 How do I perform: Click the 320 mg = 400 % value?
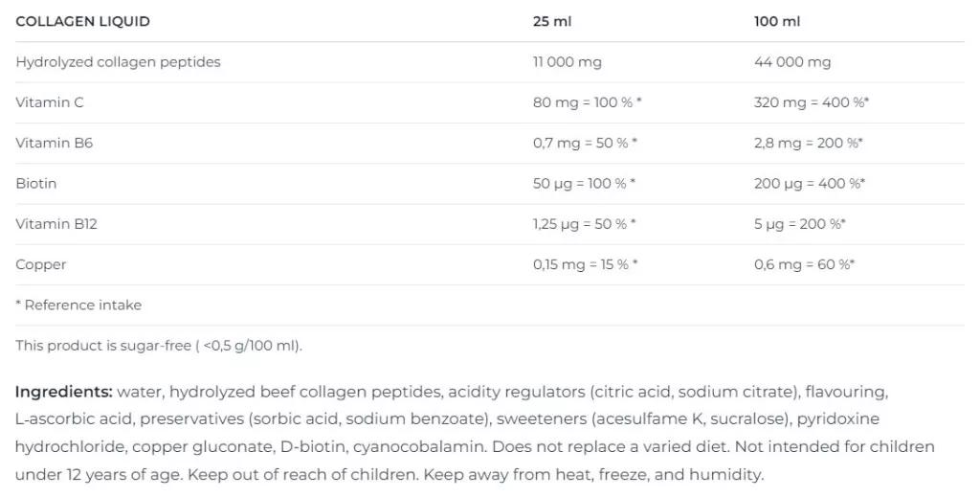[x=812, y=102]
